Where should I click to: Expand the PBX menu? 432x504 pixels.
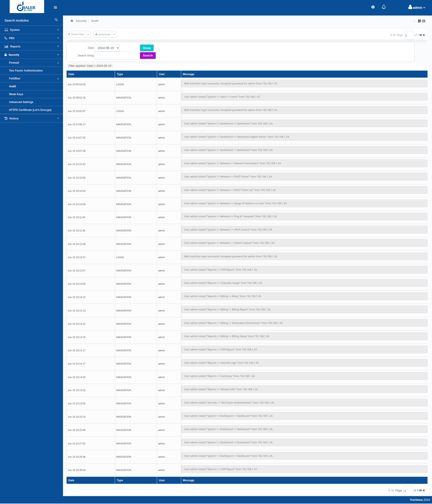[31, 38]
